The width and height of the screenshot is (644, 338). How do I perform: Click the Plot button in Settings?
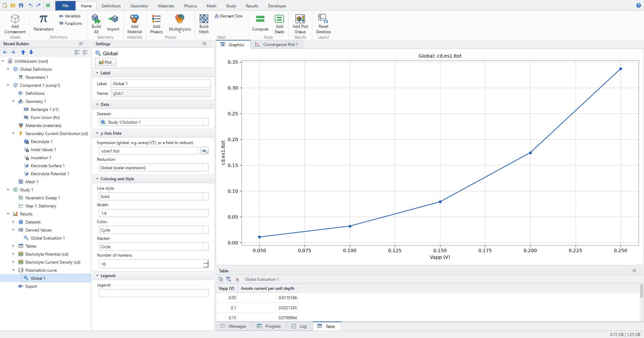(105, 62)
